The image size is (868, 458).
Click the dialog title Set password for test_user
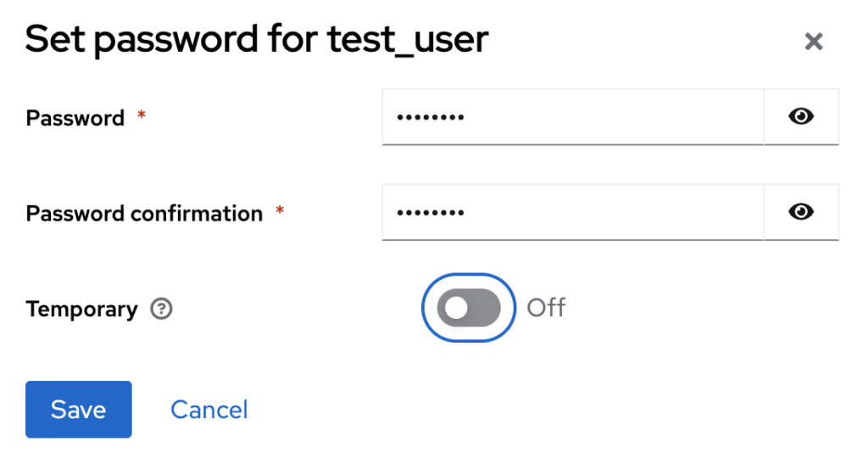pos(257,39)
